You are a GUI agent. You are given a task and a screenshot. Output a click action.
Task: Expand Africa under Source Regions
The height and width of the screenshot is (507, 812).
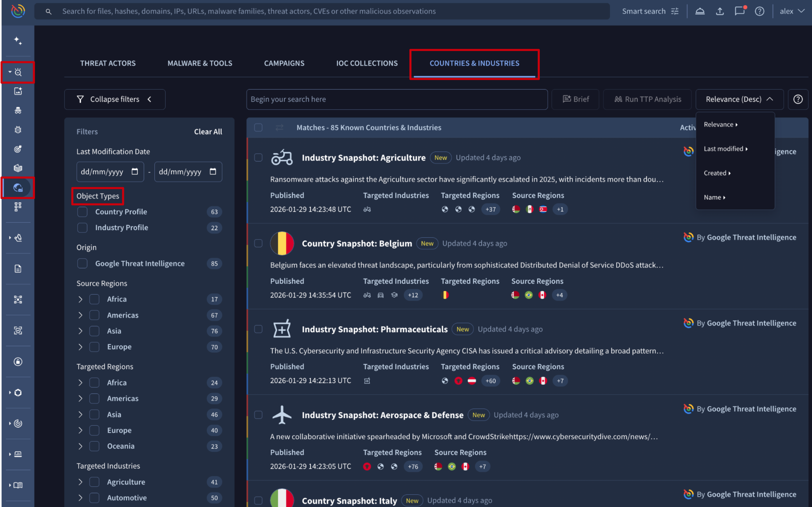pyautogui.click(x=80, y=299)
